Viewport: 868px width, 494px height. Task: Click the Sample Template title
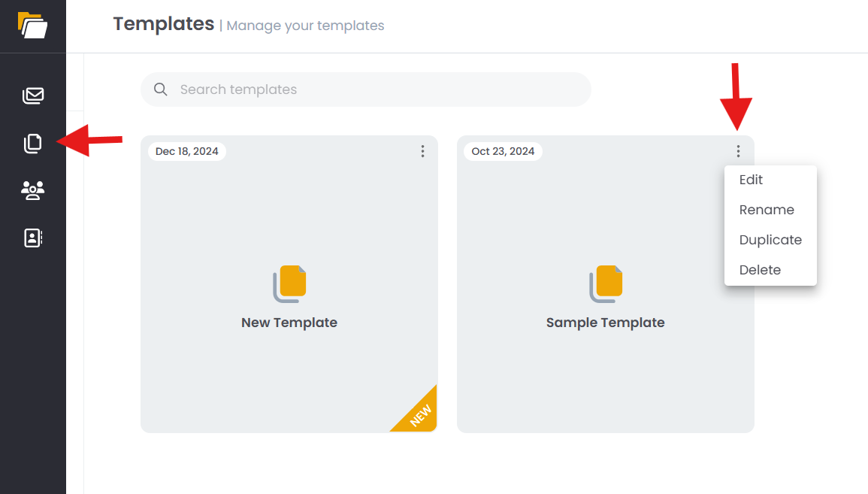point(606,323)
